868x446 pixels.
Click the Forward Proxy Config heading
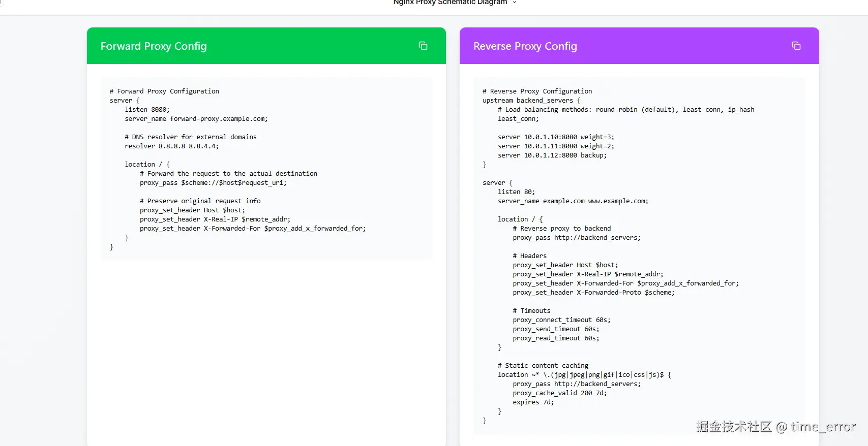coord(154,46)
